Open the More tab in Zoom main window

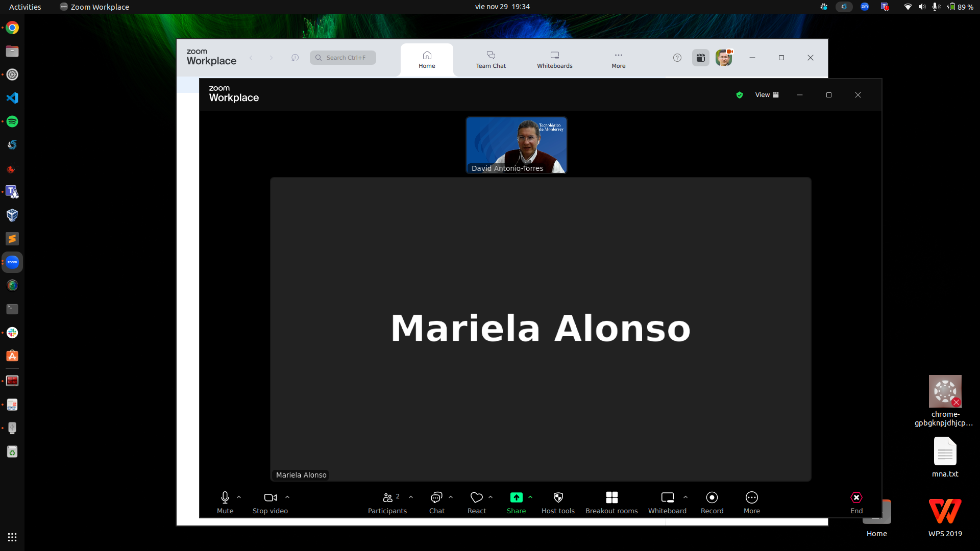click(619, 59)
